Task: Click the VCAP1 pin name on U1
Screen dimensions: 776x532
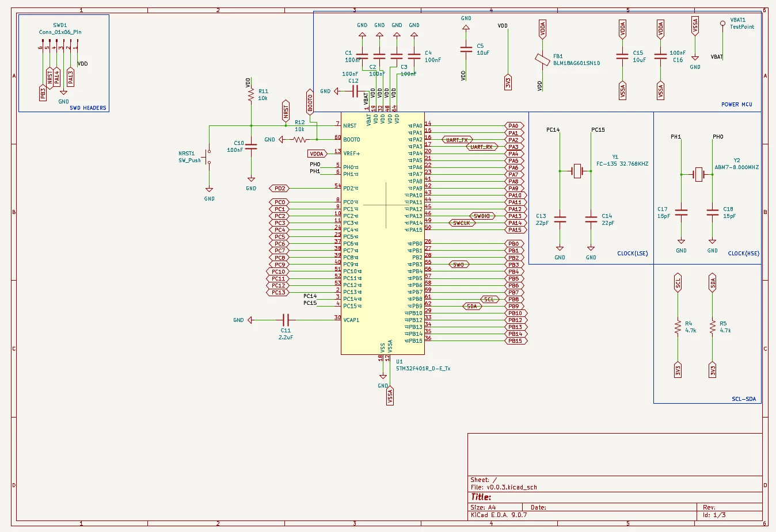Action: point(351,320)
